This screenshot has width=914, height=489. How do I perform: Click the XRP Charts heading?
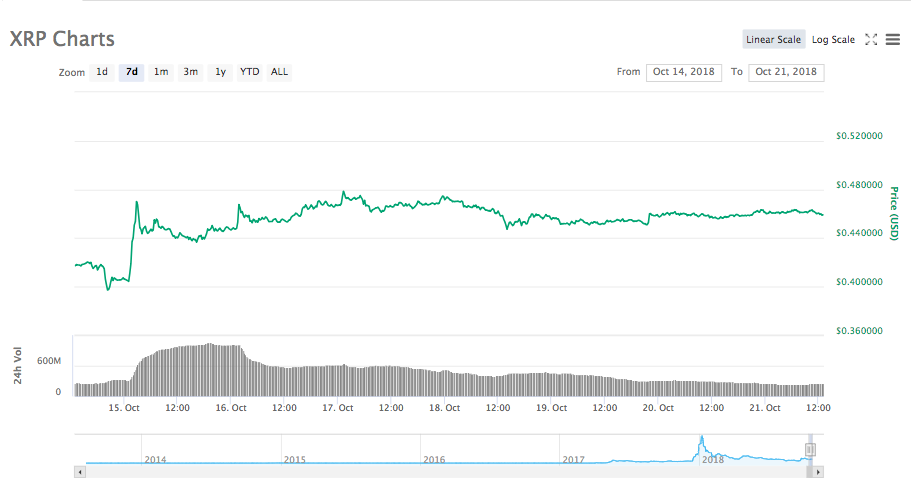(x=62, y=39)
